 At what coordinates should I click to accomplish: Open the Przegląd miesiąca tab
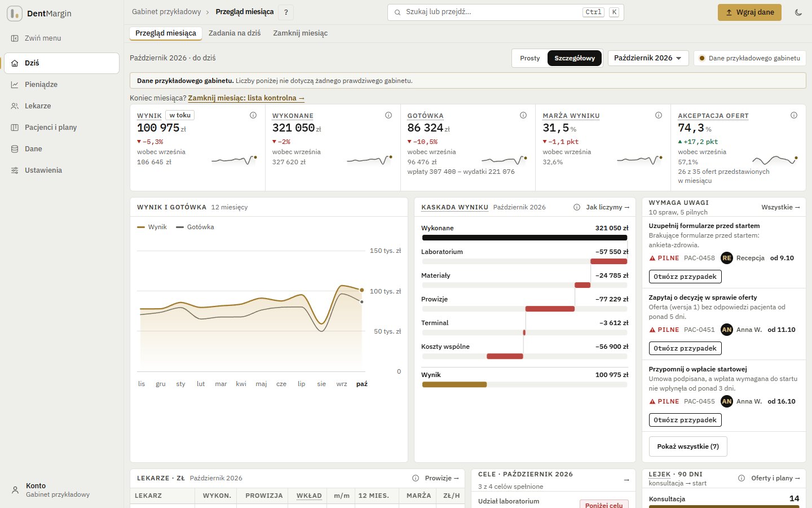[166, 33]
